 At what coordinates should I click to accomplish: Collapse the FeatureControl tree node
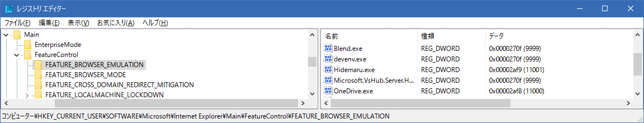tap(16, 55)
